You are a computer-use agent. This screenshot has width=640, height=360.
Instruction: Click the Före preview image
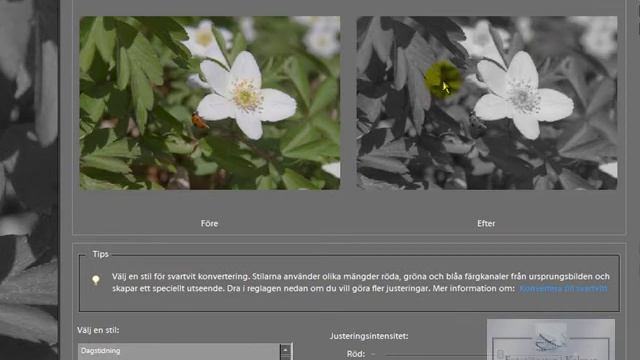pos(210,103)
